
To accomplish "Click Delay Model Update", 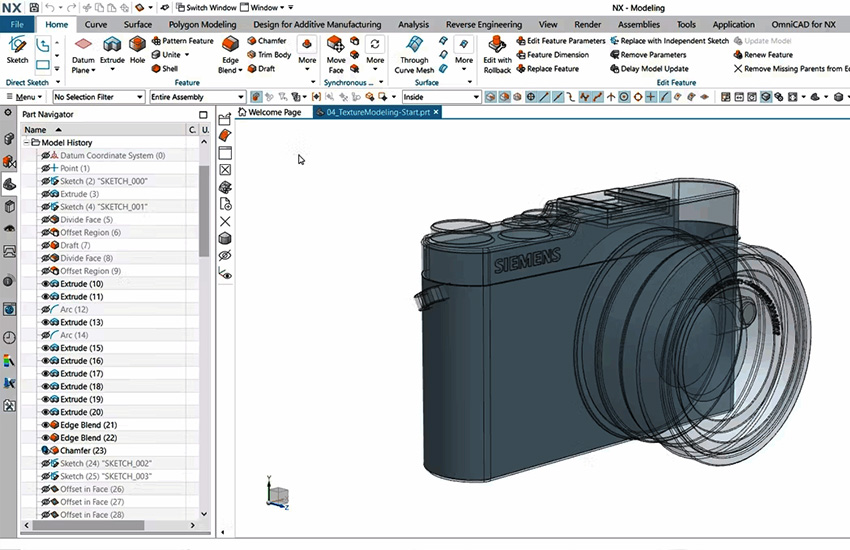I will tap(649, 69).
